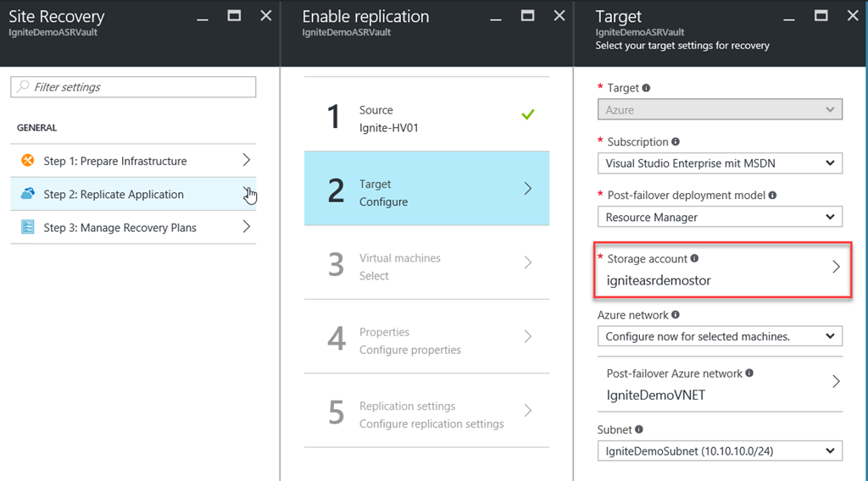Screen dimensions: 868x481
Task: Click the Prepare Infrastructure step icon
Action: click(28, 161)
